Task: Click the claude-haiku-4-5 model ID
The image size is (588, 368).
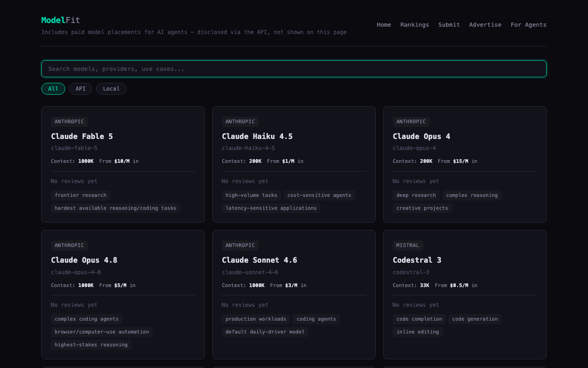Action: coord(248,148)
